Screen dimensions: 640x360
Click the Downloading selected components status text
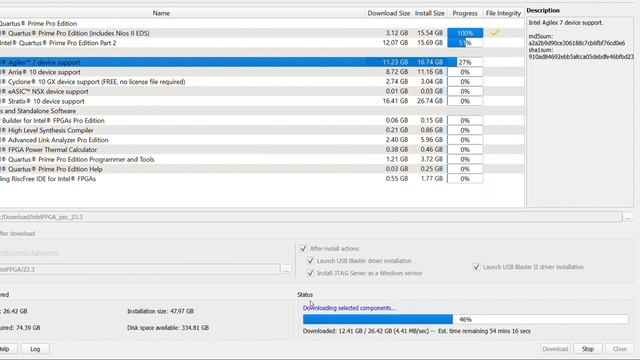(349, 308)
